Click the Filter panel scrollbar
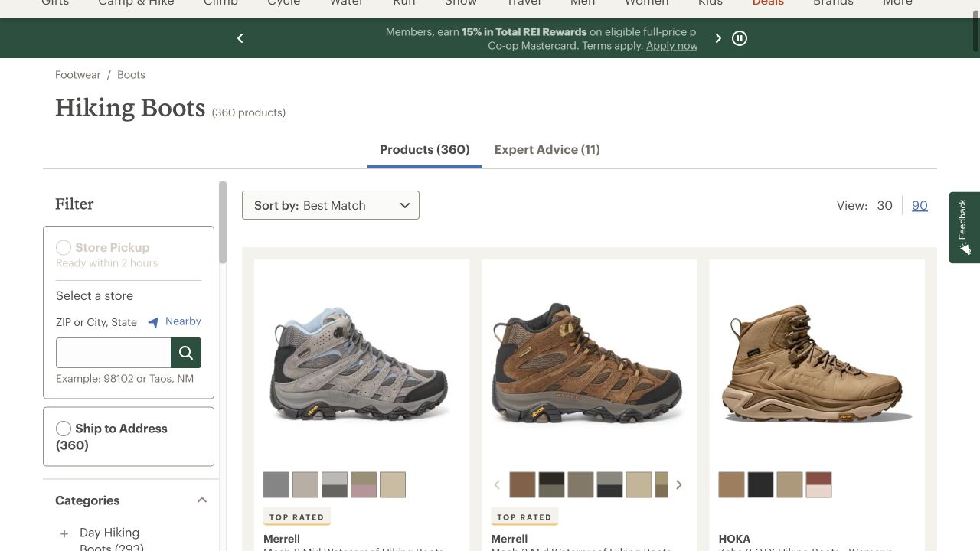 (223, 222)
